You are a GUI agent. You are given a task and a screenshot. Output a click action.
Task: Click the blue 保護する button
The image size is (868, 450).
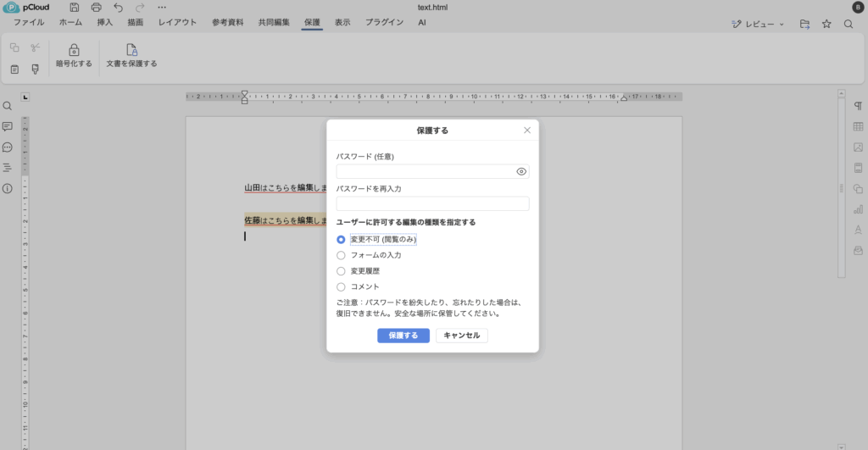point(403,336)
